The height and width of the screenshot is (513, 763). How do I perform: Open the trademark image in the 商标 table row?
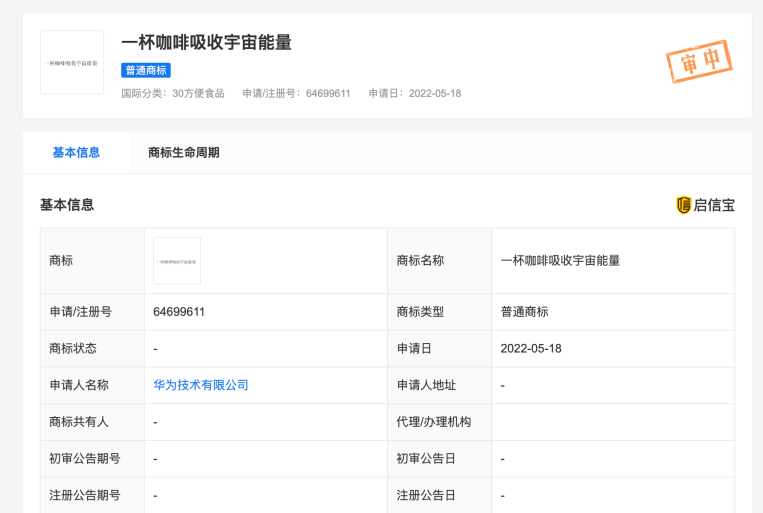(177, 261)
